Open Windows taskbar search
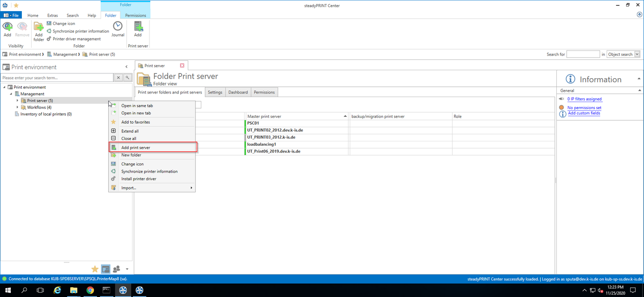644x297 pixels. point(24,290)
